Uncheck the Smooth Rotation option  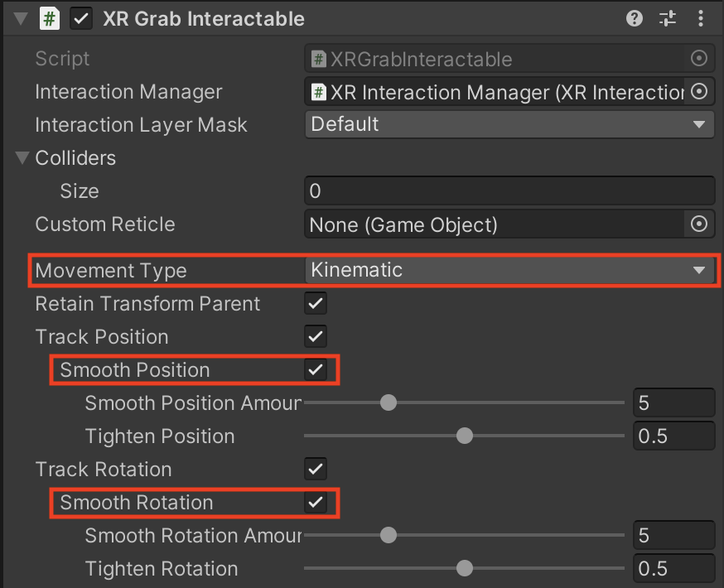point(316,502)
